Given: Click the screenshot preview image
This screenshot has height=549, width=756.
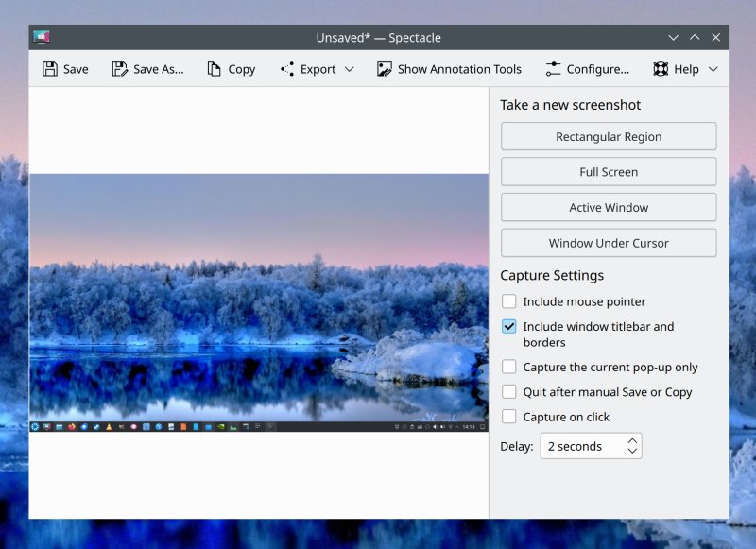Looking at the screenshot, I should (258, 302).
